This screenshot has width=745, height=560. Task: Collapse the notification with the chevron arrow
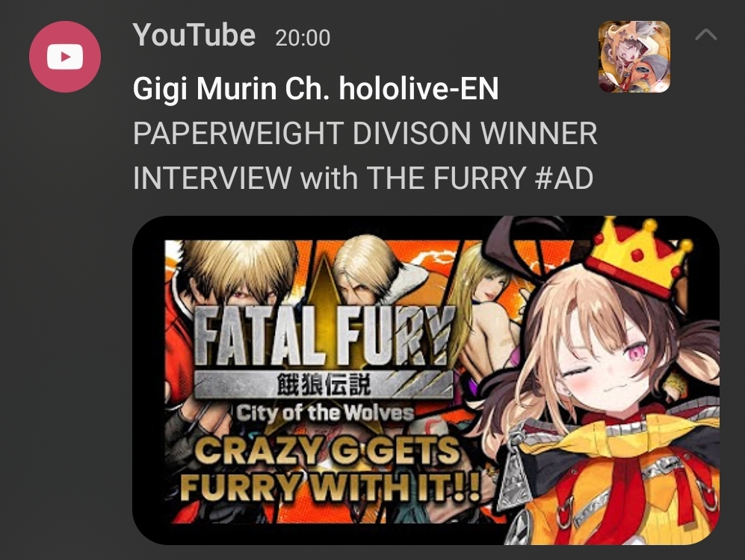click(x=705, y=34)
